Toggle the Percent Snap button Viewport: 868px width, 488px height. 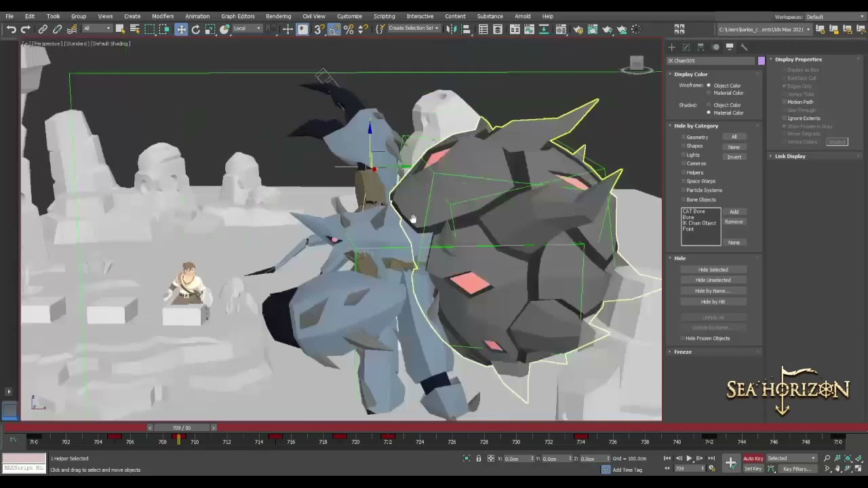[349, 29]
